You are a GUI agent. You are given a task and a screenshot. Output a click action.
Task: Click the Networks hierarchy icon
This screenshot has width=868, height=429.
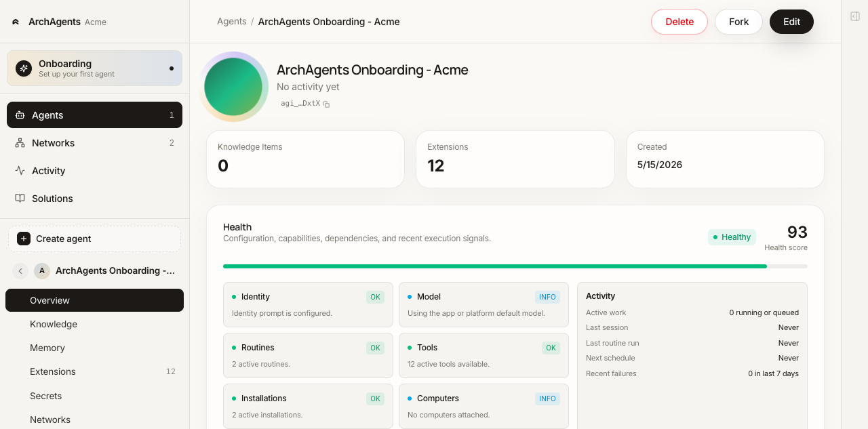pos(20,143)
